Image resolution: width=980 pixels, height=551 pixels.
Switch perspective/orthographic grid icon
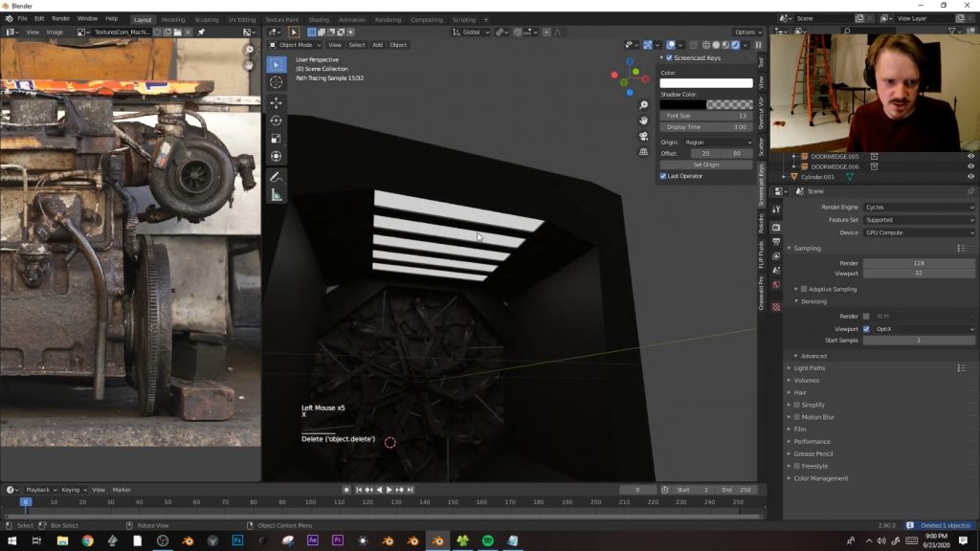(x=643, y=152)
